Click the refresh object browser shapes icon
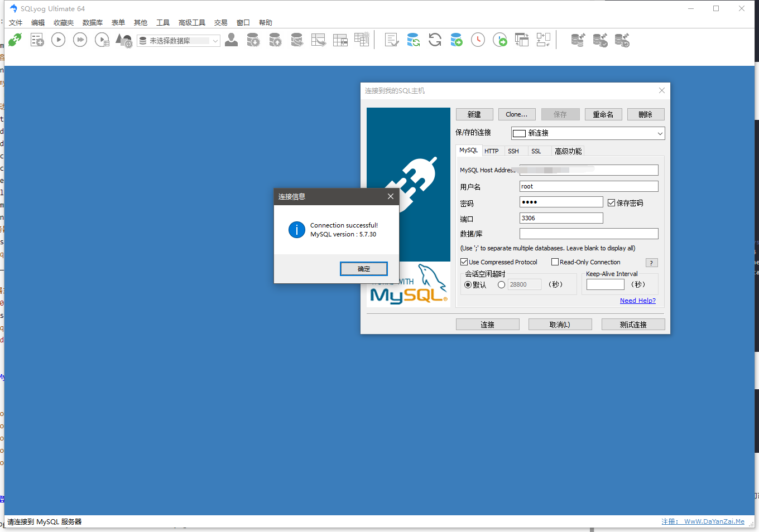The width and height of the screenshot is (759, 532). [123, 40]
